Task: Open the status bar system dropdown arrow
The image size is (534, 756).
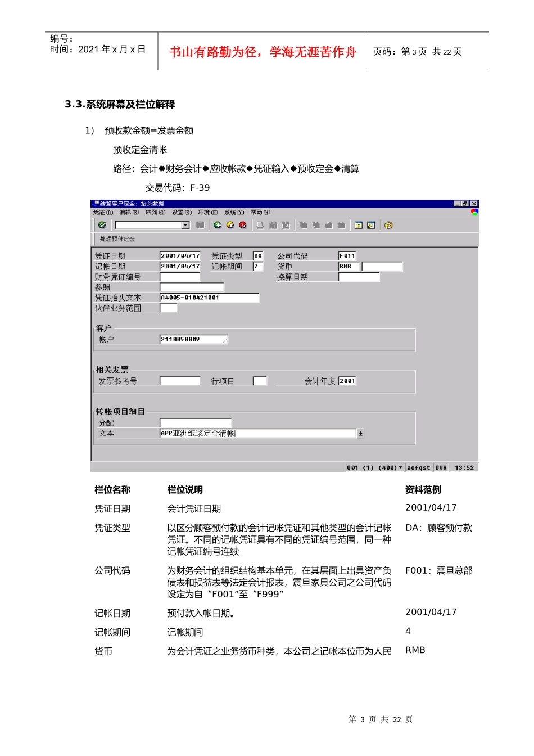Action: coord(400,468)
